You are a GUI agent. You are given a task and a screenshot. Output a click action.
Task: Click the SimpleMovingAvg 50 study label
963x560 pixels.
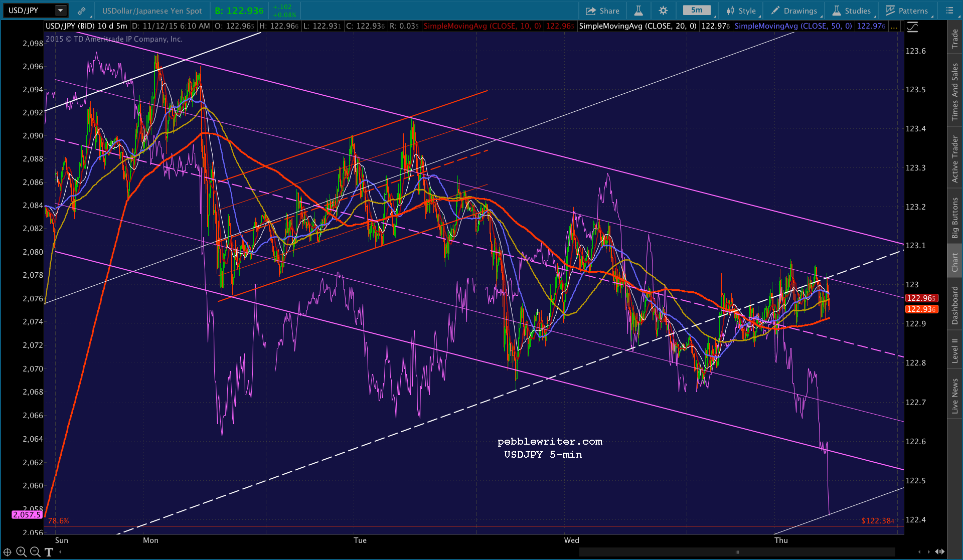[792, 26]
